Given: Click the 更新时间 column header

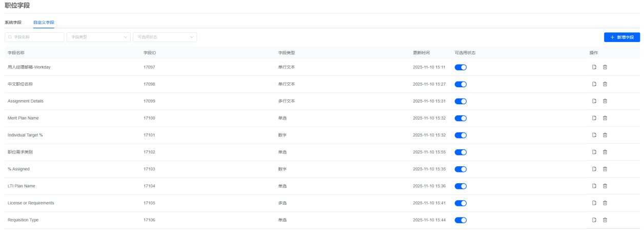Looking at the screenshot, I should (x=421, y=53).
